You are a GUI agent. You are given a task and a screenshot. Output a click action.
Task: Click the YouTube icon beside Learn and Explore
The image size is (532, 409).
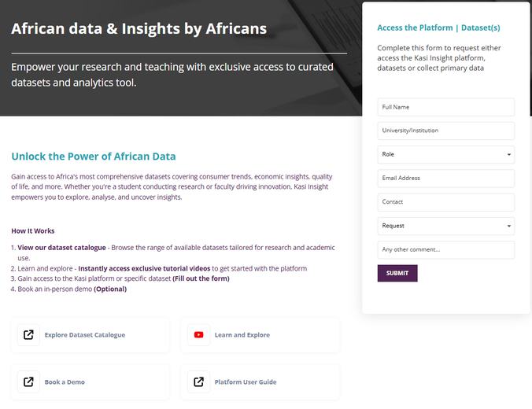pyautogui.click(x=199, y=335)
